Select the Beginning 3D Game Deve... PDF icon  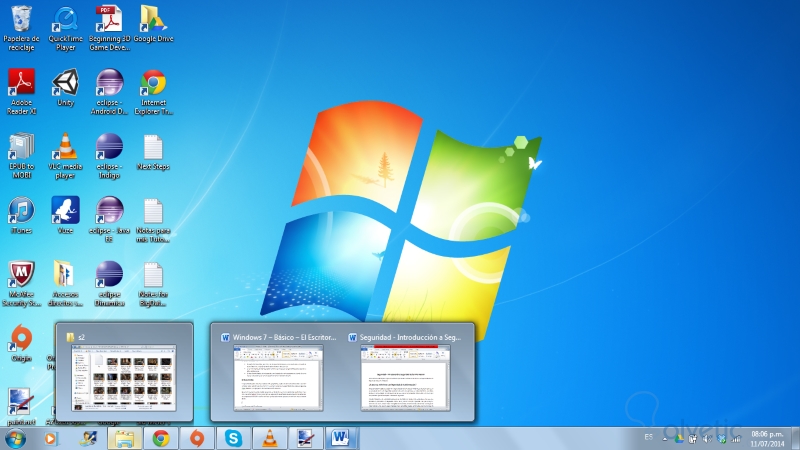coord(109,28)
